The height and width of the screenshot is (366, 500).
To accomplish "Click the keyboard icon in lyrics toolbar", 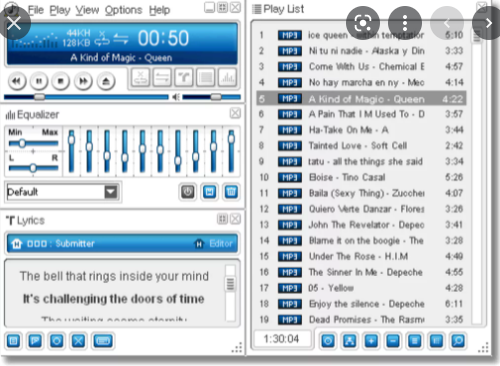I will pos(103,341).
